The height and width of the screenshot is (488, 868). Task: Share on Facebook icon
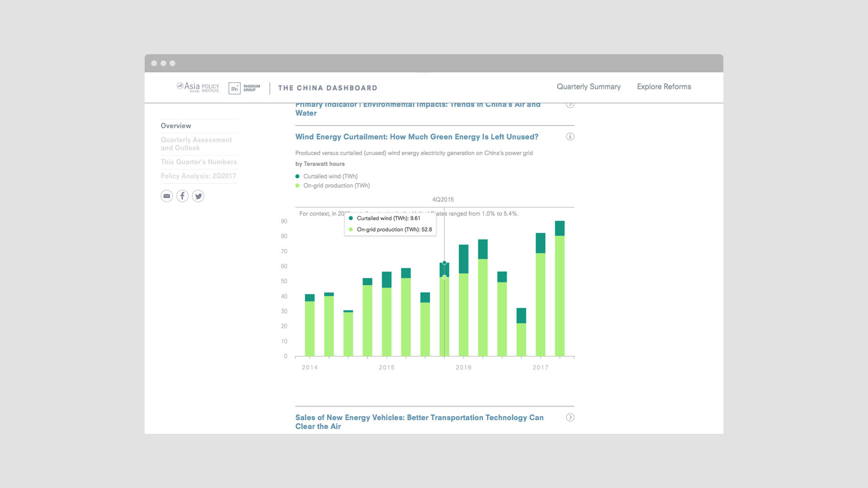coord(182,196)
